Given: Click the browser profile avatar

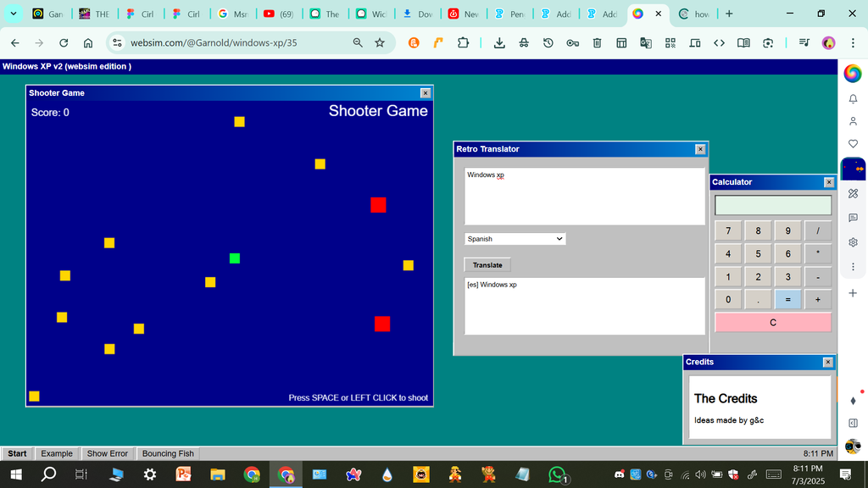Looking at the screenshot, I should [x=829, y=42].
